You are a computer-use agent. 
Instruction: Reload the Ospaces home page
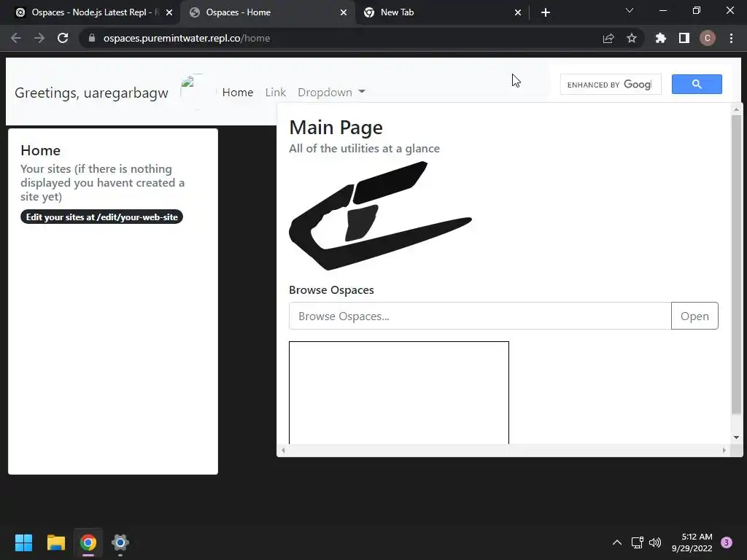click(x=63, y=38)
